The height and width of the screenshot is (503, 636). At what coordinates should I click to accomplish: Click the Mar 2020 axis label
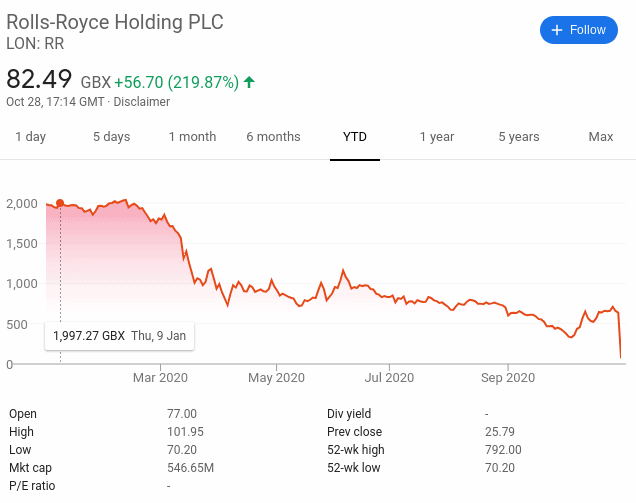click(x=160, y=378)
